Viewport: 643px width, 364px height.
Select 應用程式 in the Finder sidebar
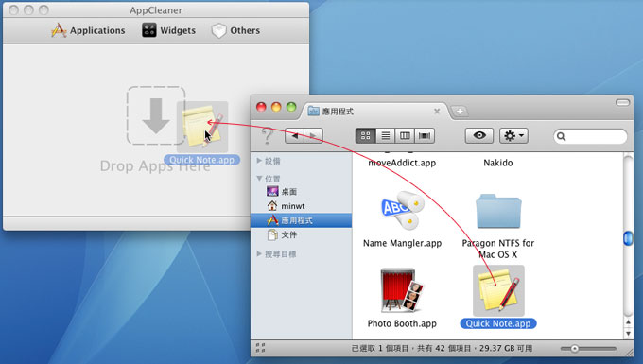point(301,220)
